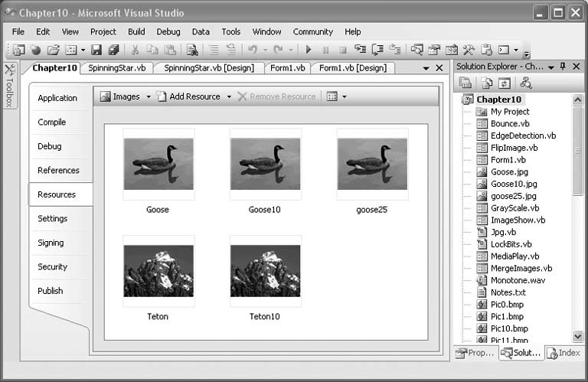
Task: Click the Cut scissors icon
Action: (136, 51)
